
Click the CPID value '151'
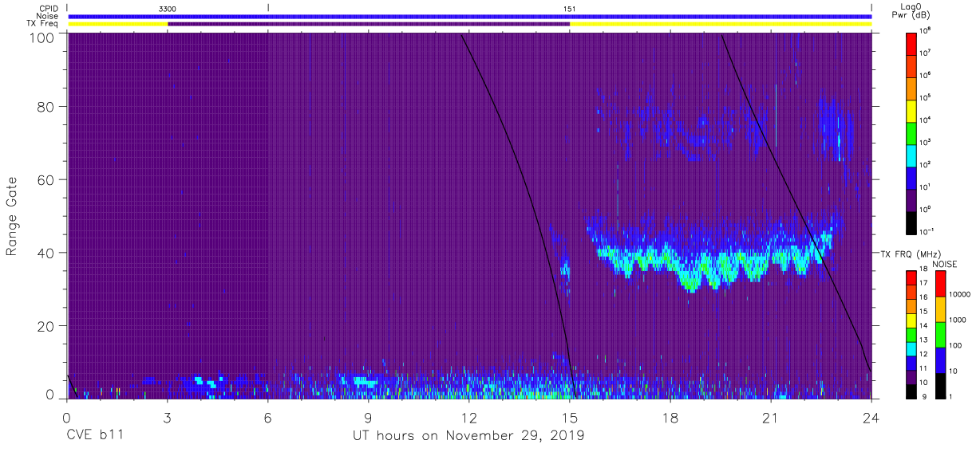click(x=569, y=8)
